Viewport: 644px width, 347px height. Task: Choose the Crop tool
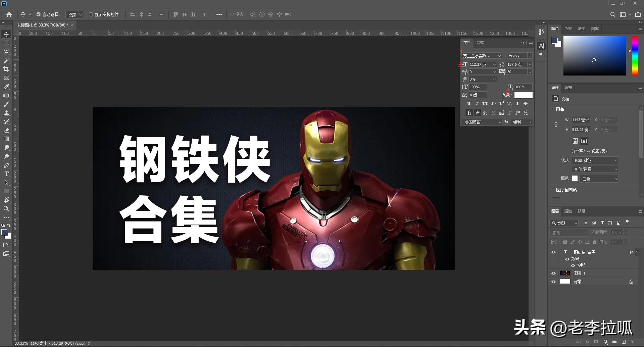pyautogui.click(x=6, y=69)
